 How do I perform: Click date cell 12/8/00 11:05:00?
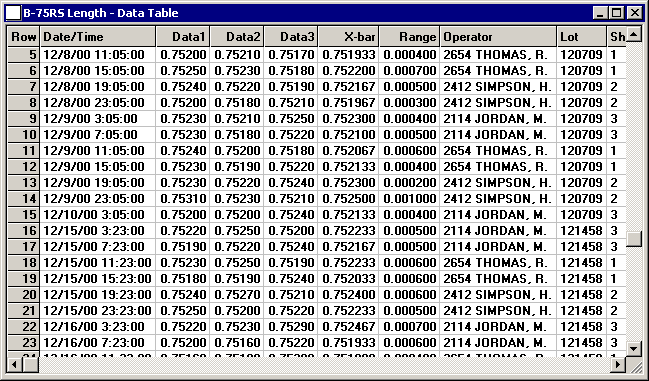pos(98,55)
